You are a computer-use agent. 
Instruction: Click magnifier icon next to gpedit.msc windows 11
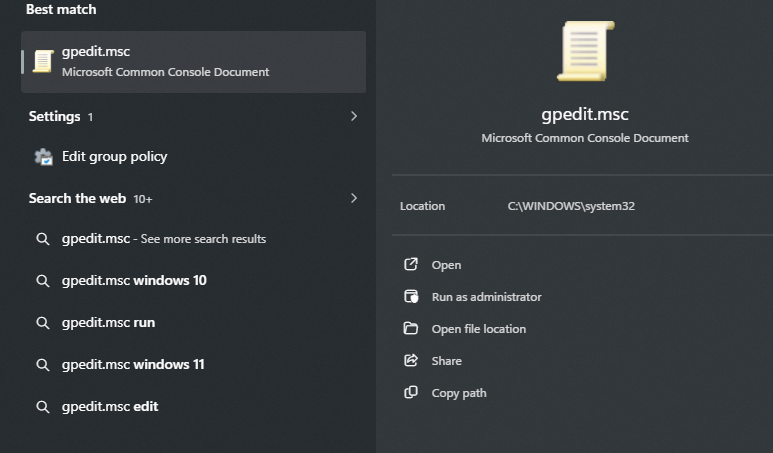tap(43, 365)
